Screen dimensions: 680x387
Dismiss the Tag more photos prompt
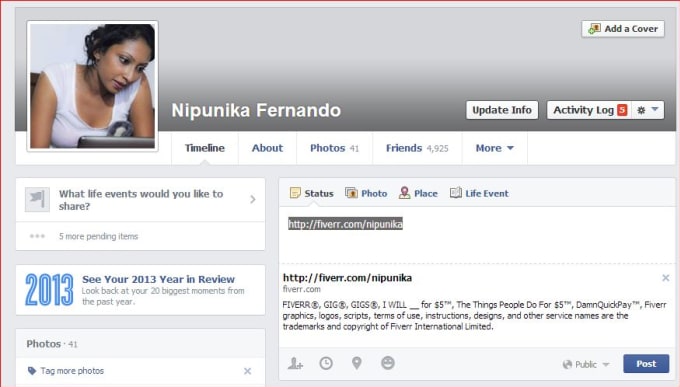tap(247, 371)
